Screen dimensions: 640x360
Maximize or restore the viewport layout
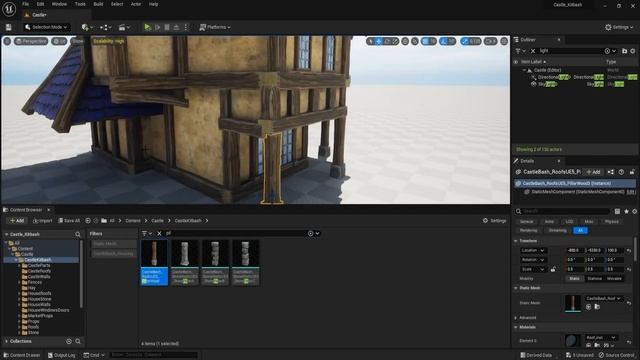coord(504,41)
